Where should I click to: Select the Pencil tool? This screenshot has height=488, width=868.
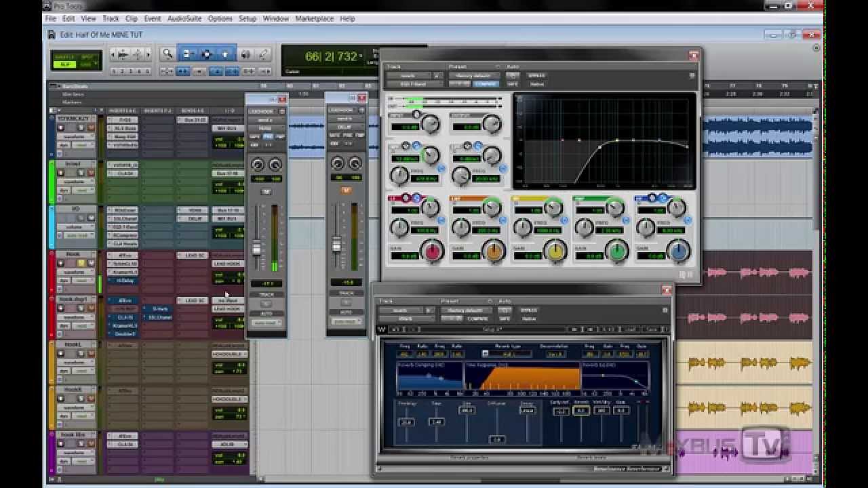263,54
